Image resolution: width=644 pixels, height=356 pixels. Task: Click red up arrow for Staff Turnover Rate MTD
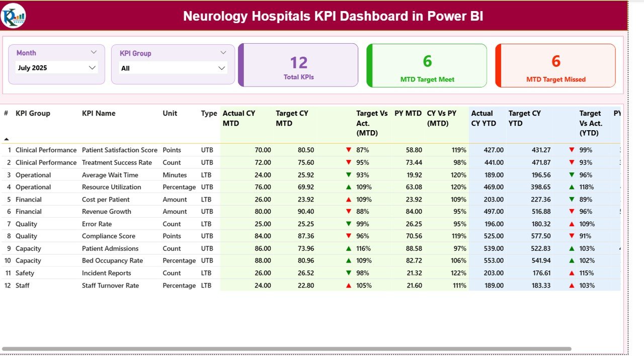point(349,286)
